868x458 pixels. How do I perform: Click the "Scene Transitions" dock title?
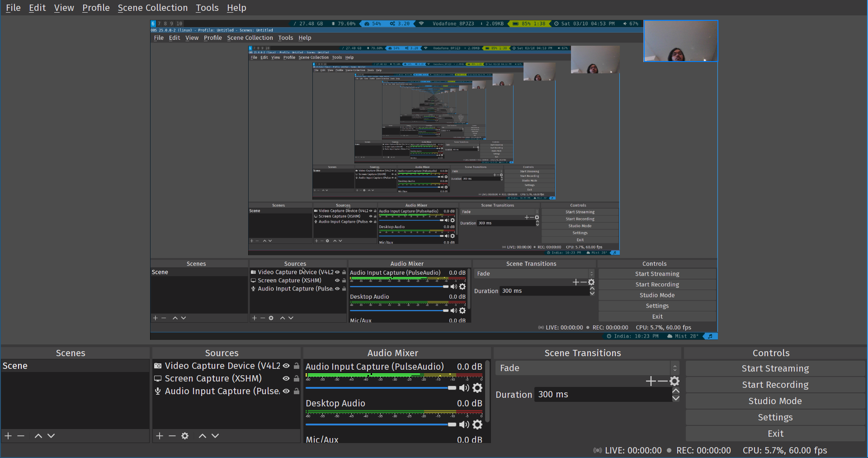click(583, 353)
